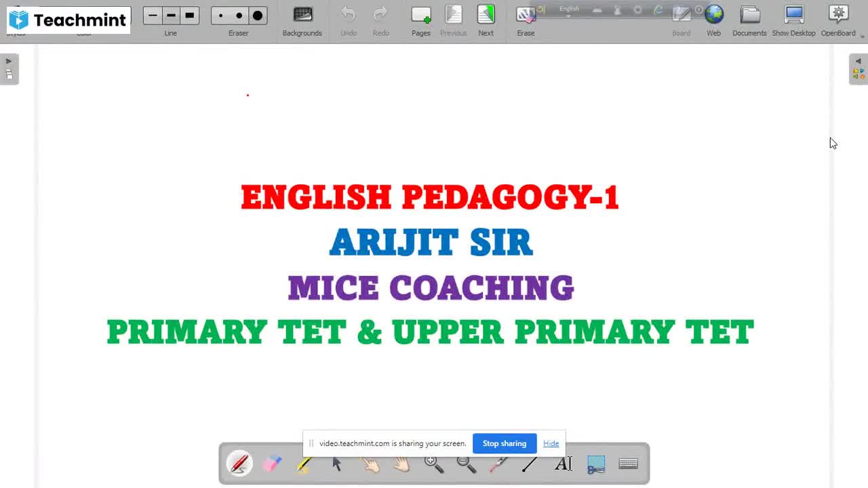Open the virtual keyboard
This screenshot has width=868, height=488.
pyautogui.click(x=629, y=464)
